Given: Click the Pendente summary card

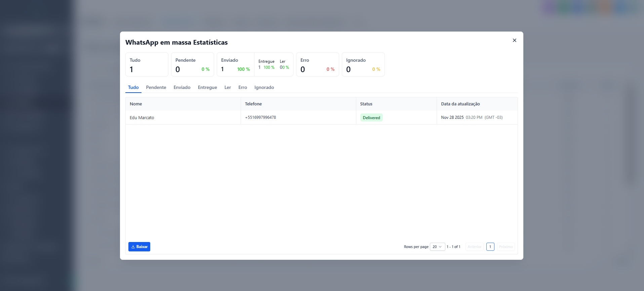Looking at the screenshot, I should tap(193, 64).
